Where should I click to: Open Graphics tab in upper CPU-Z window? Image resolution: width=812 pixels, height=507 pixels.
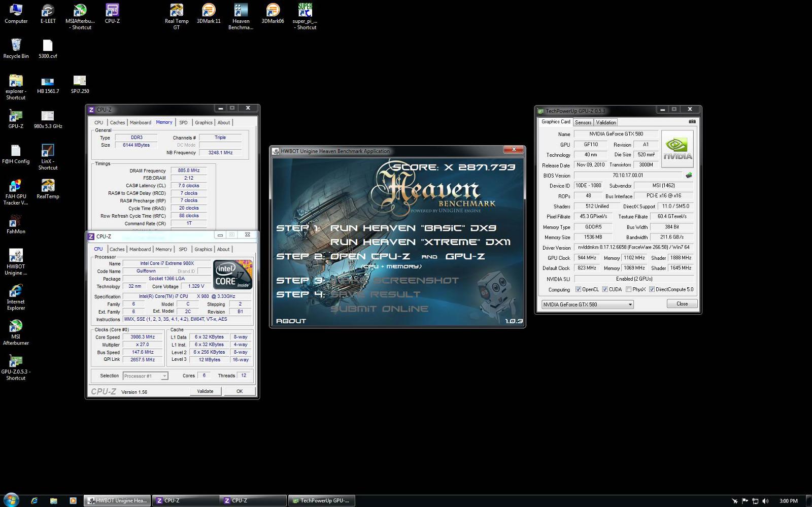(204, 122)
